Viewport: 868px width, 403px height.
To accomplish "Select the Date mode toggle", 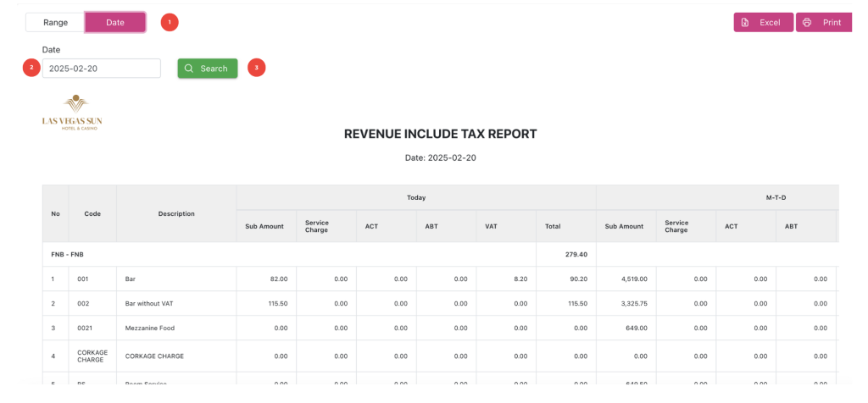I will (x=115, y=23).
